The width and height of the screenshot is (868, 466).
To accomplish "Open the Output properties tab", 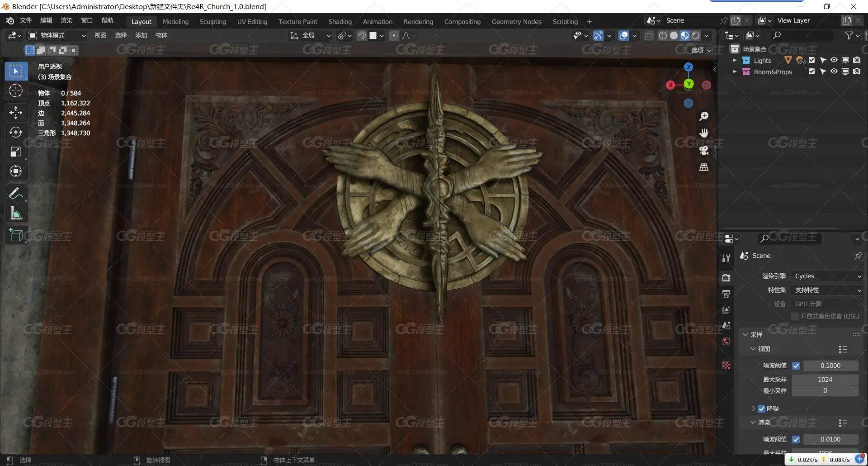I will [x=726, y=294].
